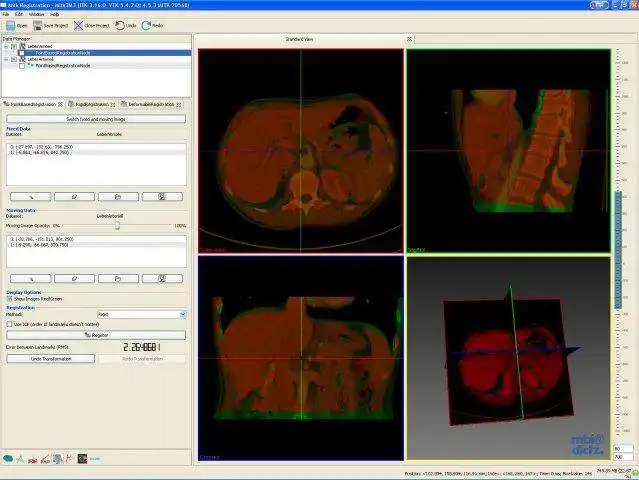Select the highlighted Registration module icon
The width and height of the screenshot is (639, 480).
tap(58, 459)
